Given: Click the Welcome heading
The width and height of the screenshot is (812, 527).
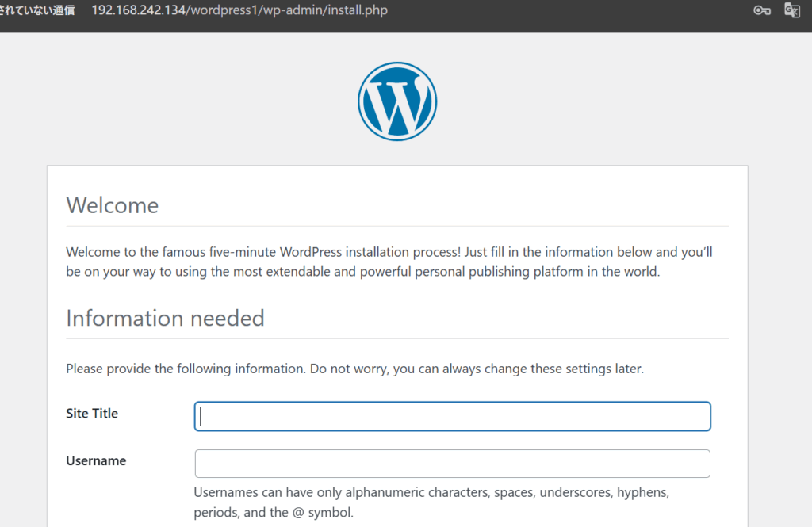Looking at the screenshot, I should click(x=113, y=205).
